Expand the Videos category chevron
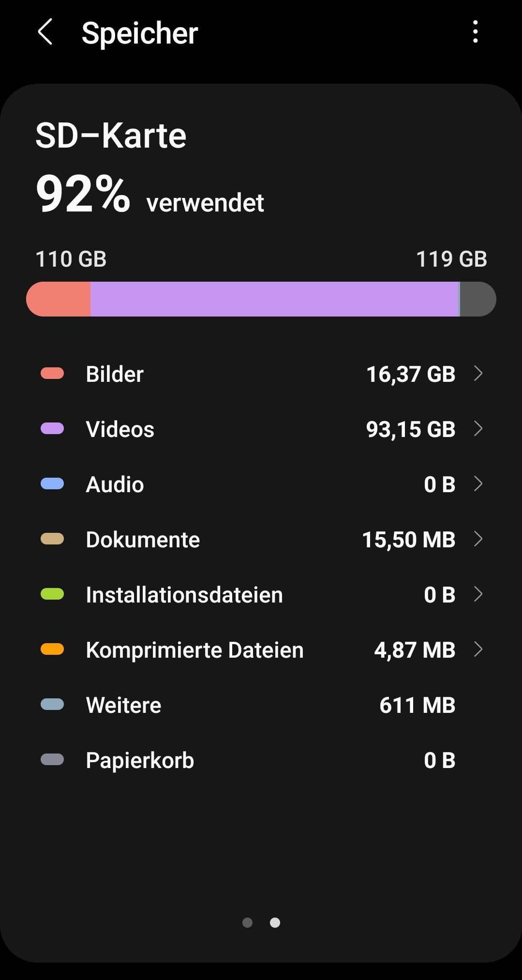Screen dimensions: 522x980 [478, 429]
